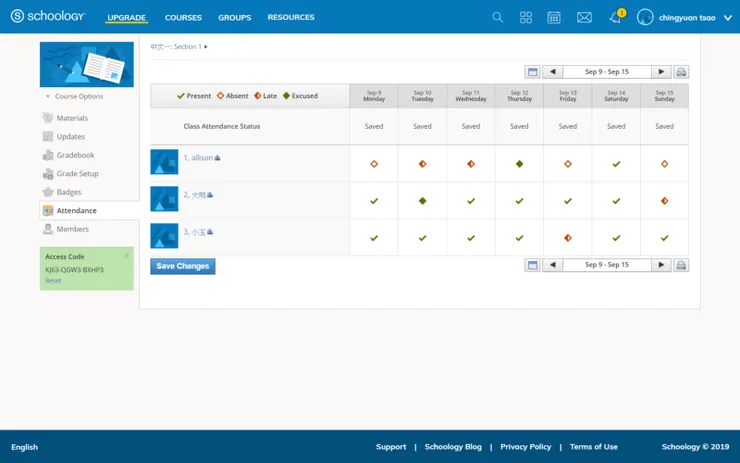Image resolution: width=740 pixels, height=463 pixels.
Task: Click the top date picker calendar icon
Action: (x=533, y=72)
